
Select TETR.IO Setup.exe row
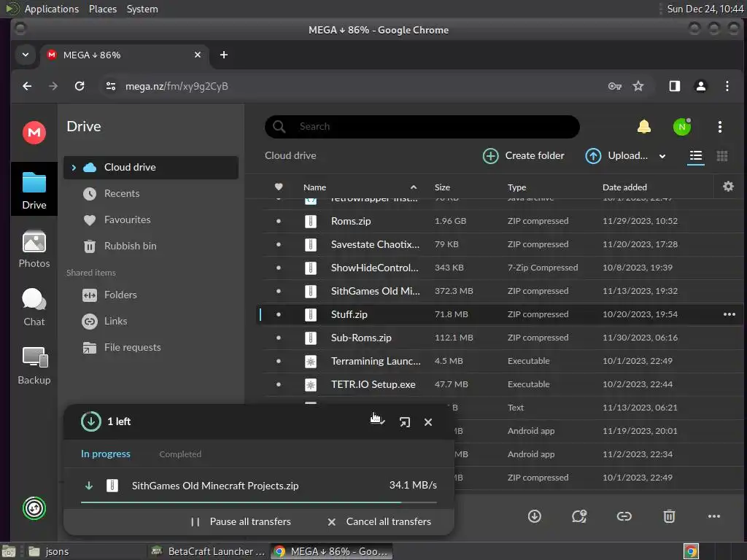[x=499, y=384]
